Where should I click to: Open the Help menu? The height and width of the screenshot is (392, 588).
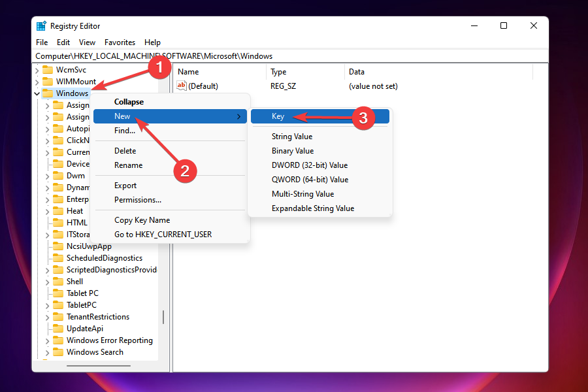point(152,42)
